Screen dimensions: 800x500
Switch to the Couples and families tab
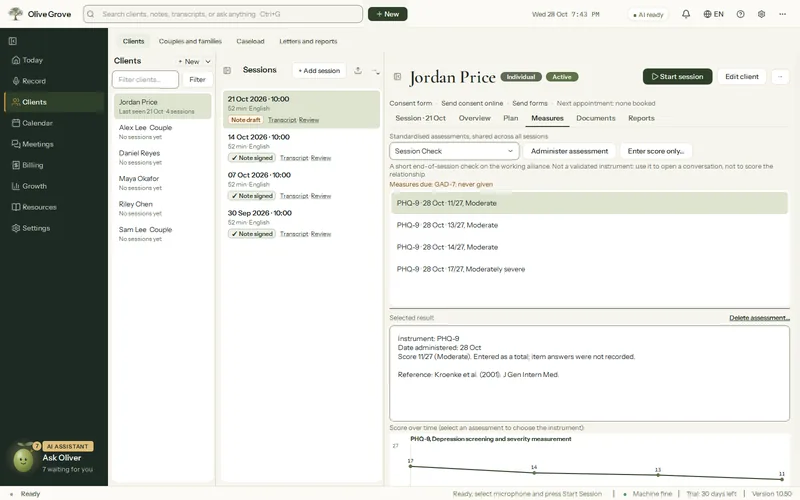pos(190,41)
